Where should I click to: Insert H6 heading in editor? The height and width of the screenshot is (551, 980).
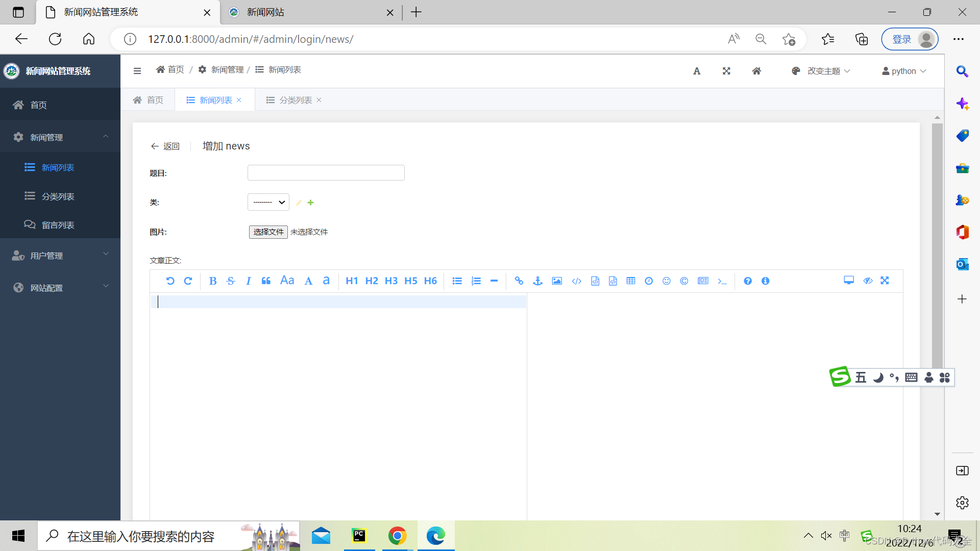(x=430, y=281)
